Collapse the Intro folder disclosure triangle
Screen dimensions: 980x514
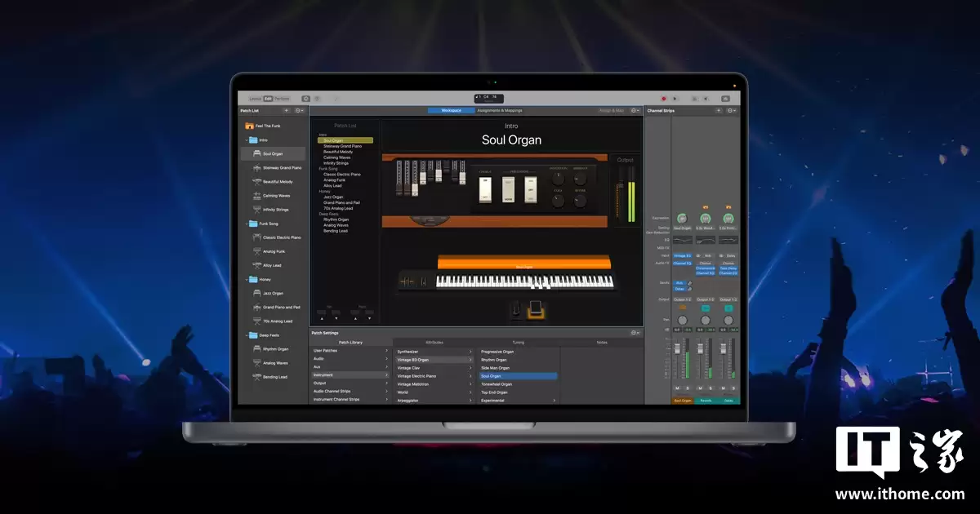point(247,139)
